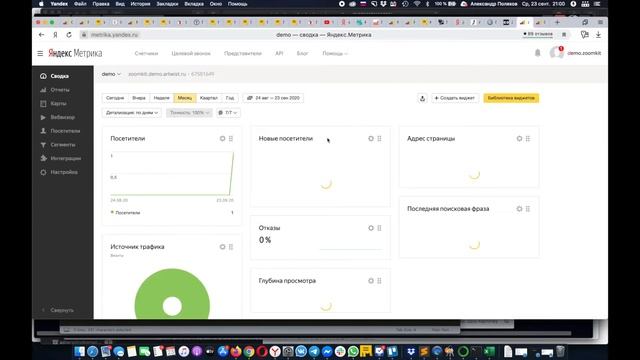
Task: Click the green traffic source donut chart
Action: (x=172, y=294)
